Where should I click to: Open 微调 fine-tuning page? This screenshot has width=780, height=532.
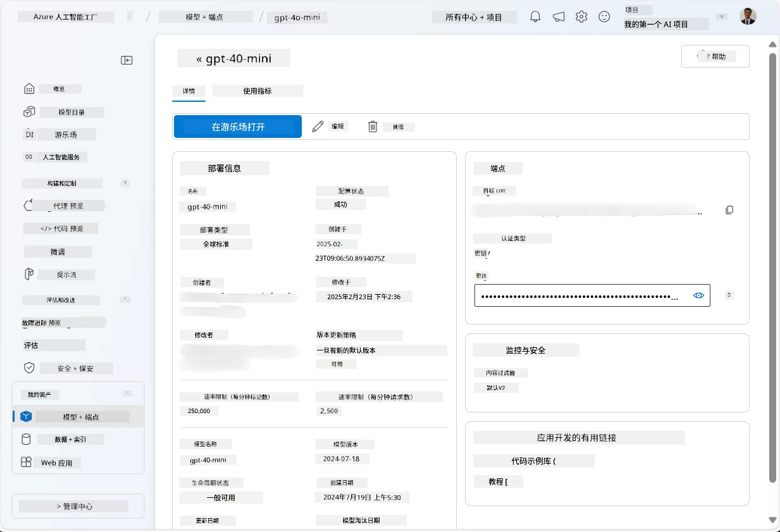tap(57, 252)
